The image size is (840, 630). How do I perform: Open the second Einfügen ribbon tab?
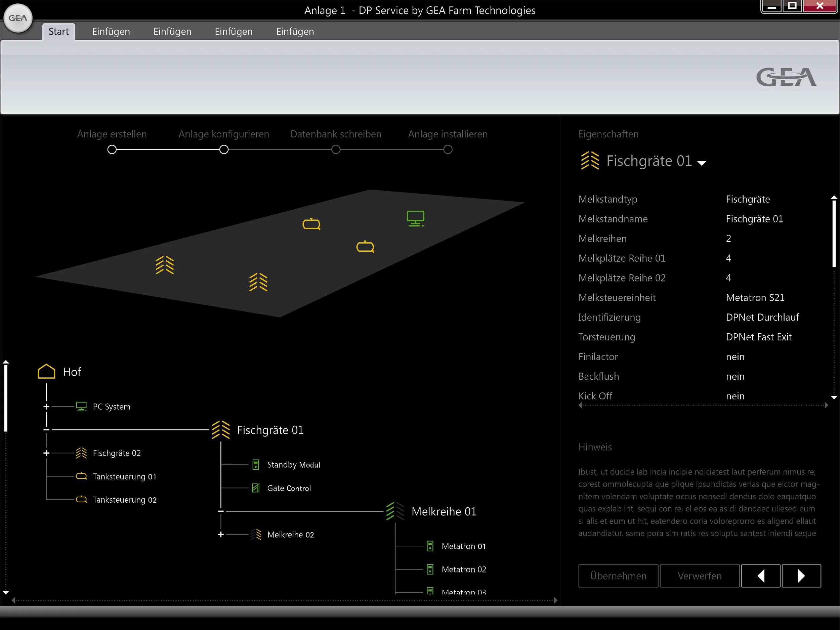172,32
